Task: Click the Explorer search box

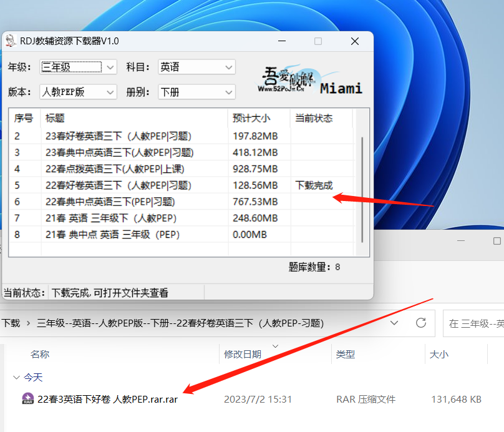Action: [473, 323]
